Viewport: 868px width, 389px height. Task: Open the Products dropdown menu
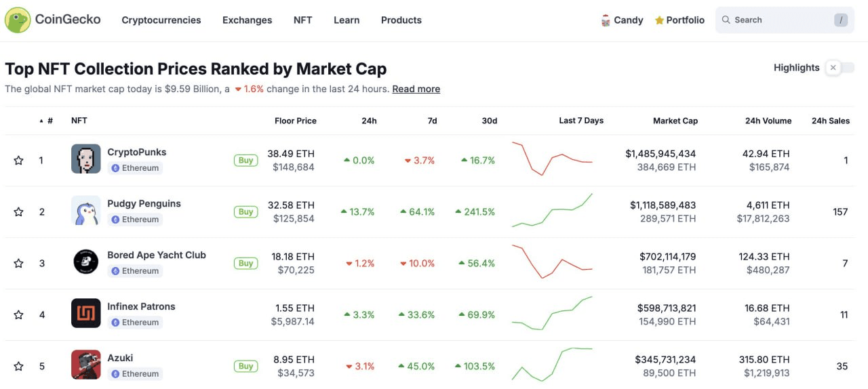[x=401, y=20]
